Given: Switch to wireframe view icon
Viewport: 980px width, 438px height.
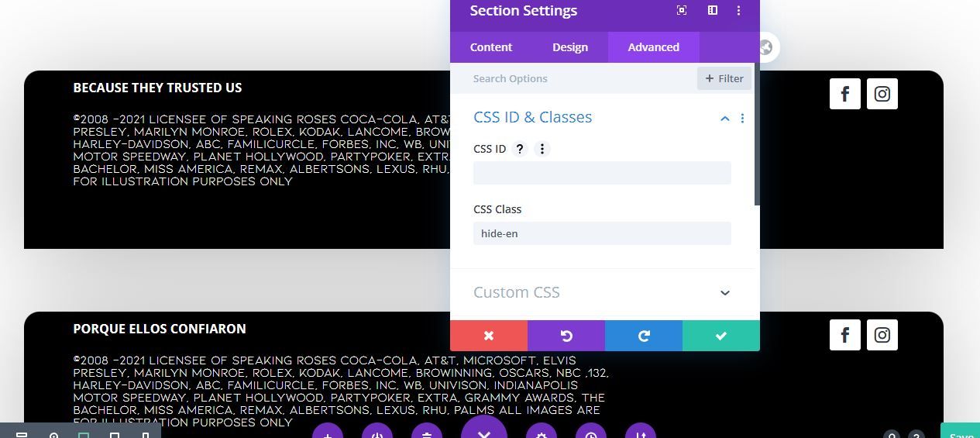Looking at the screenshot, I should (22, 435).
